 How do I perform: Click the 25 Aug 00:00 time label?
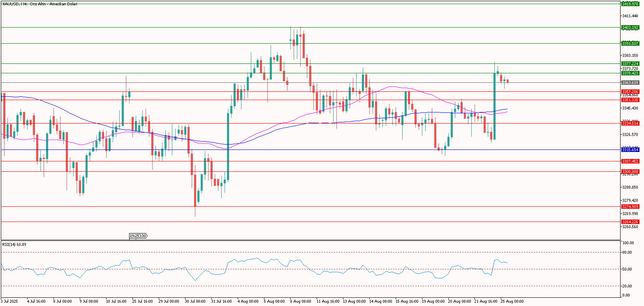coord(512,301)
